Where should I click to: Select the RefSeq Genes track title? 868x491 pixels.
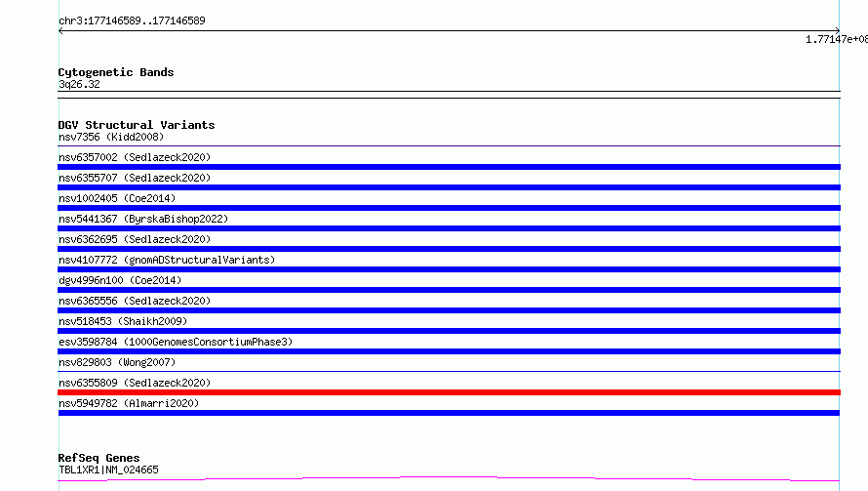[x=99, y=458]
